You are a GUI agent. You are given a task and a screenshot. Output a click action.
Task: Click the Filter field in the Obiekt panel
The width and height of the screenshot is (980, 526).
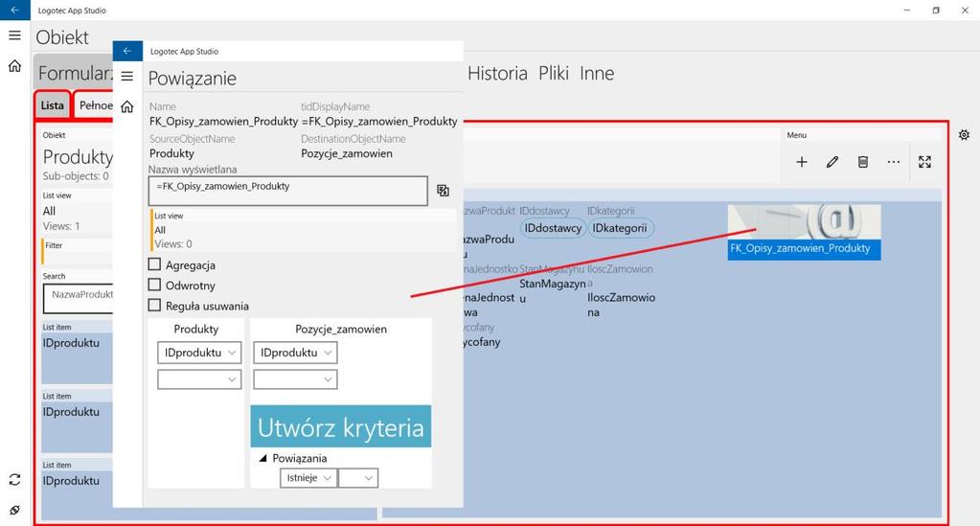[x=78, y=251]
